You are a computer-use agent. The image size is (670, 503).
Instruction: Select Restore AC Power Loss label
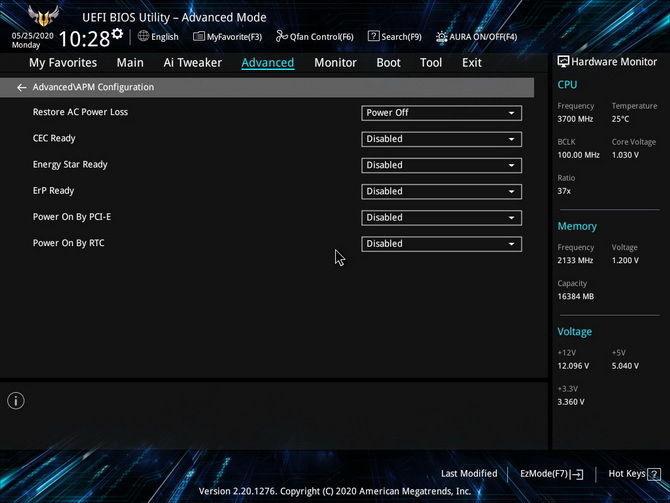[80, 112]
